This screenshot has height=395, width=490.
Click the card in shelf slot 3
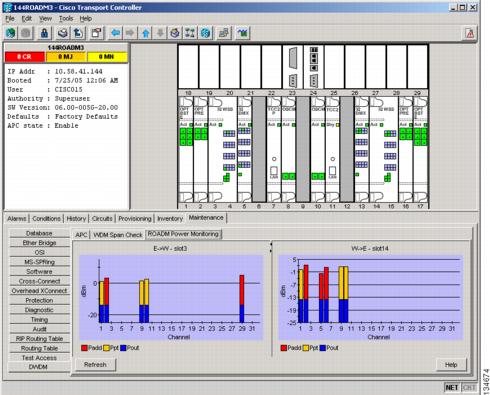tap(222, 149)
